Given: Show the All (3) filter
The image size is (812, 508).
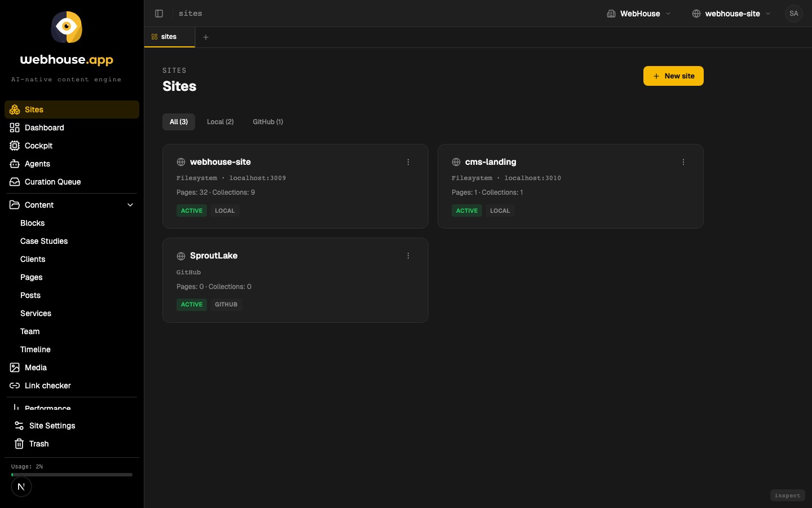Looking at the screenshot, I should [179, 122].
